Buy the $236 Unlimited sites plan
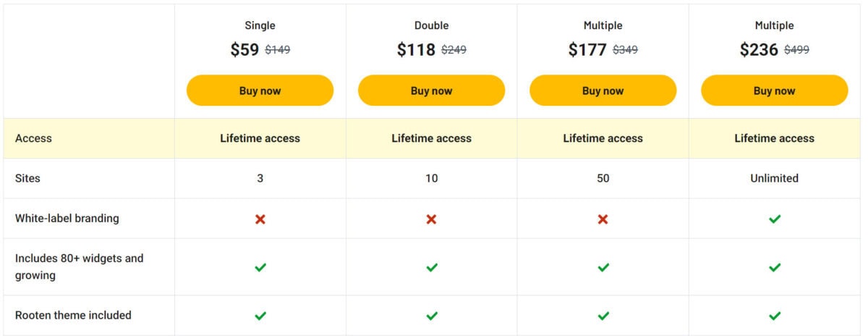 coord(775,91)
